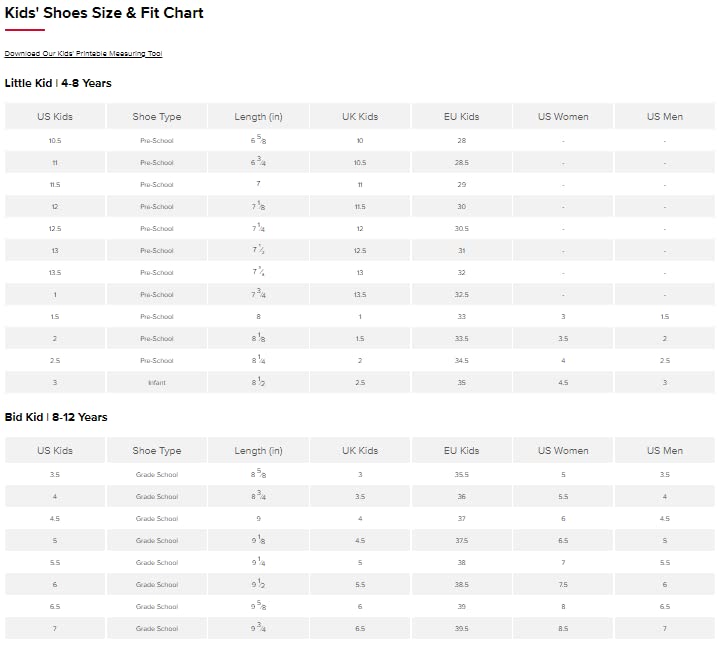Screen dimensions: 726x648
Task: Click Shoe Type header in Little Kid table
Action: [157, 117]
